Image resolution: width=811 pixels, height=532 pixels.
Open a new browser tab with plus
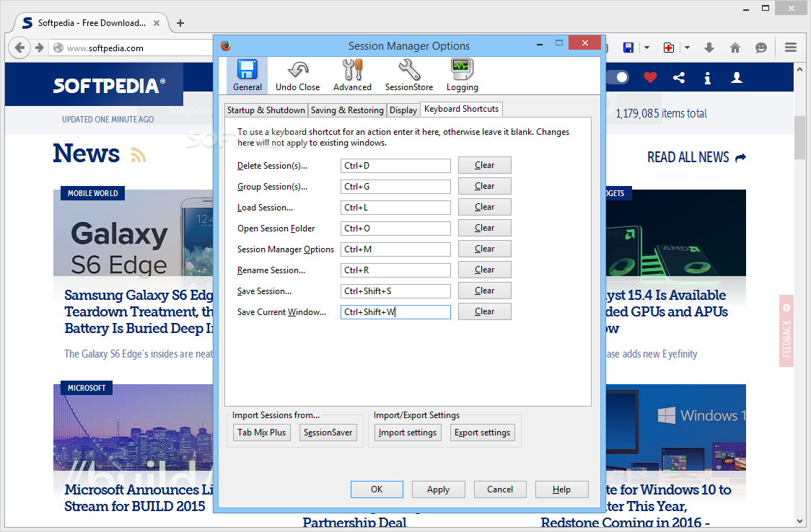tap(180, 23)
